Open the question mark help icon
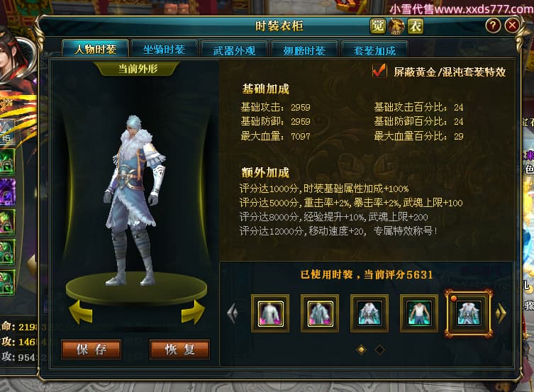 (x=493, y=26)
